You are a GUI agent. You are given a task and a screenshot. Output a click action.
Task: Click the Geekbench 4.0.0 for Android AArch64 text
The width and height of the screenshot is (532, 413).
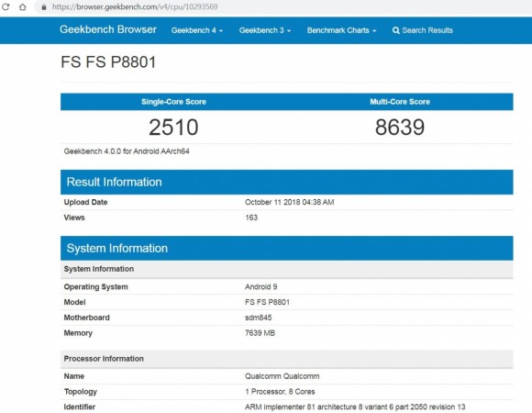coord(127,151)
